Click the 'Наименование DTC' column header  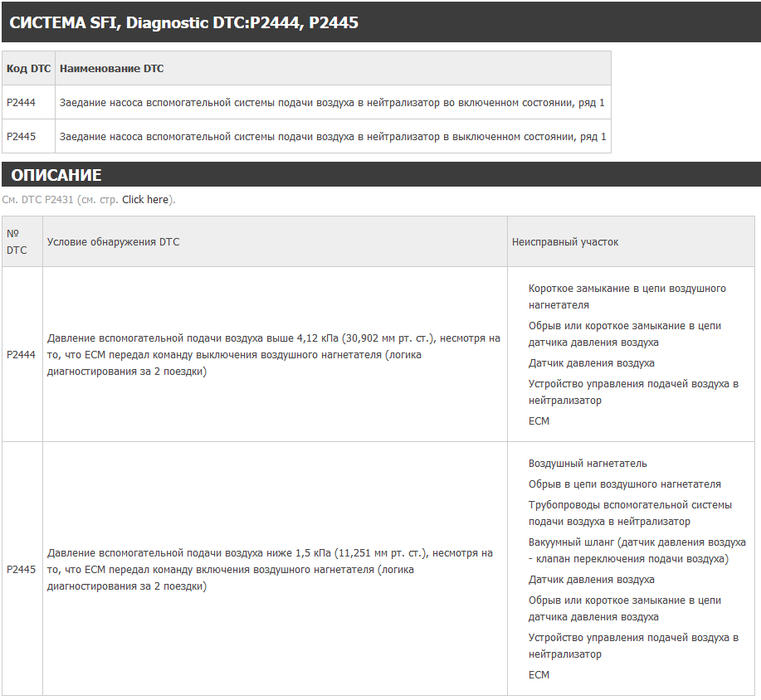click(x=112, y=68)
